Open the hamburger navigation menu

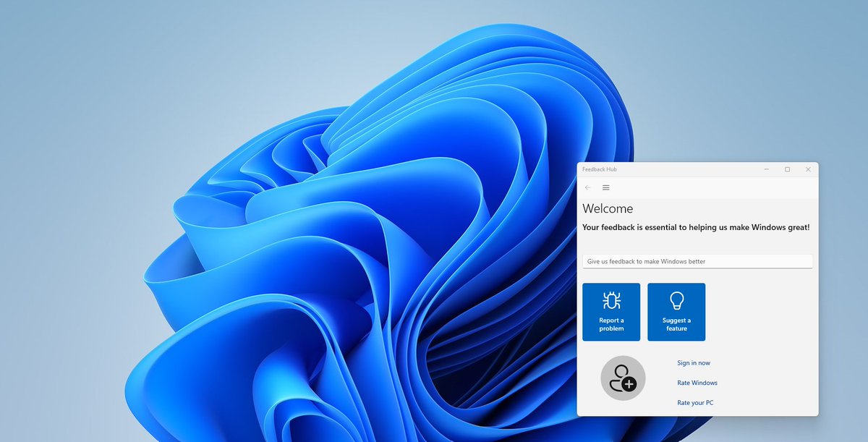(606, 187)
